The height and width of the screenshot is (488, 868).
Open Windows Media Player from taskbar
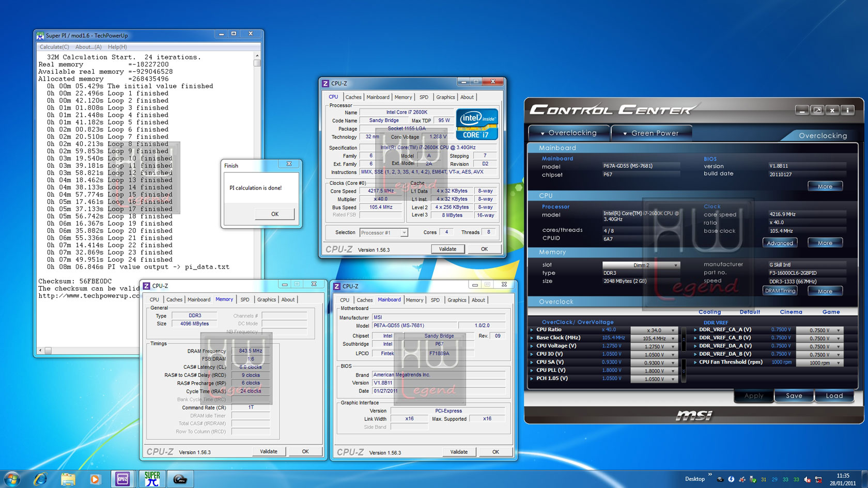click(x=95, y=479)
